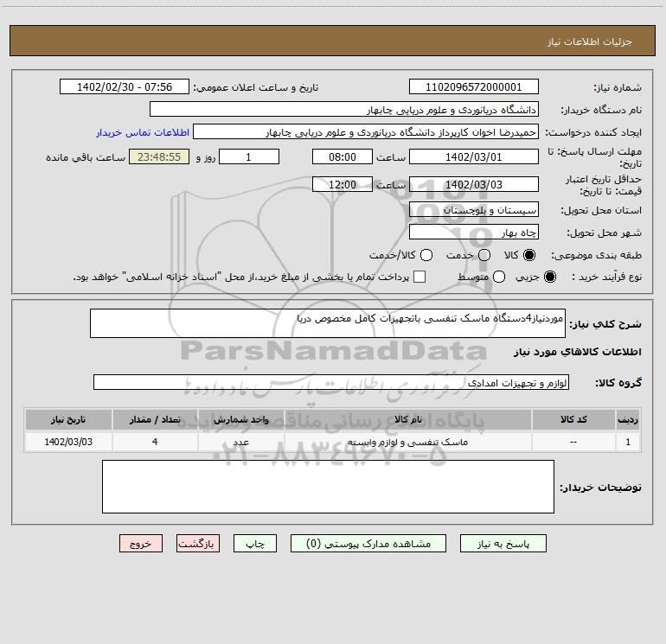666x644 pixels.
Task: Click the نام کالا column header
Action: coord(407,419)
